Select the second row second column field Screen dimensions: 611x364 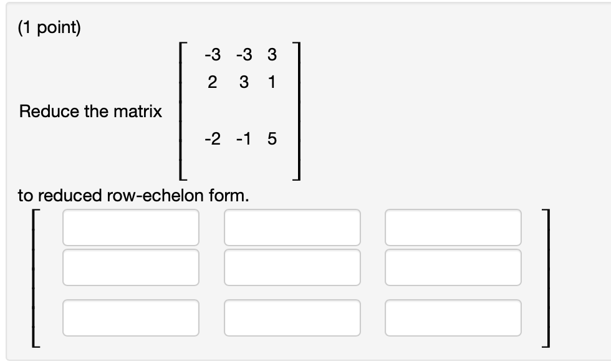[292, 268]
